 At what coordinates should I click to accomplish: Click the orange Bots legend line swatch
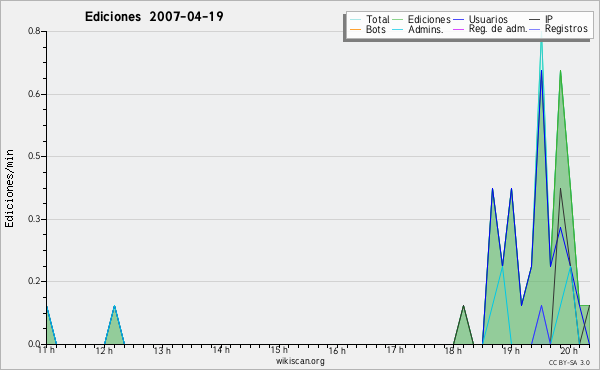(355, 29)
